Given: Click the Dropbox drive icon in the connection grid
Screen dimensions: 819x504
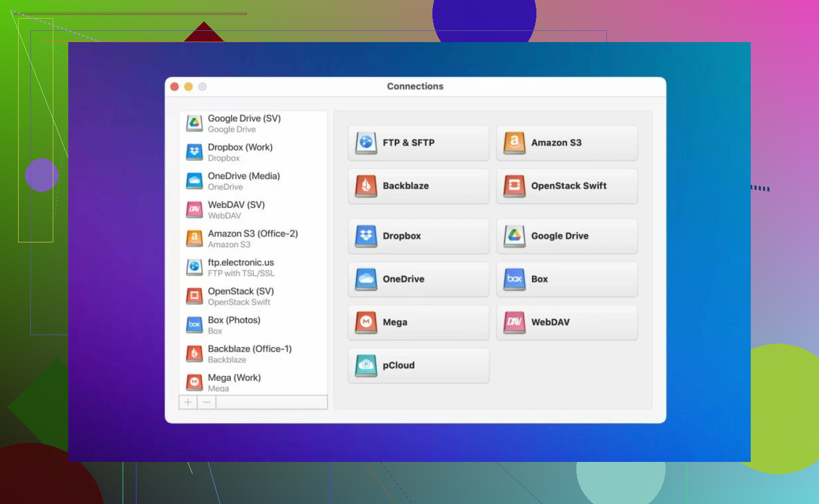Looking at the screenshot, I should (366, 236).
